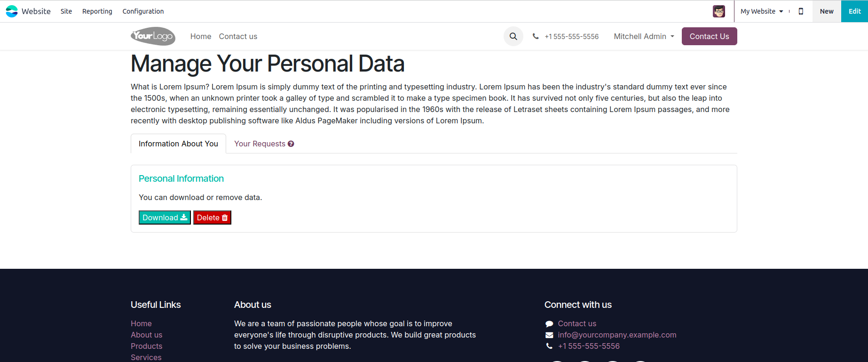Click the Edit button in top bar
868x362 pixels.
(854, 11)
